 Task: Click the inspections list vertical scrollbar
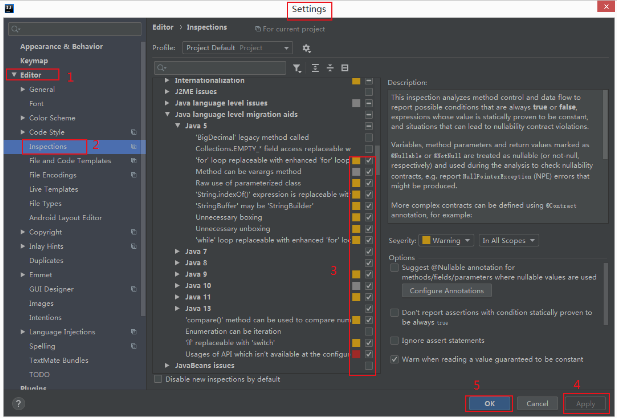[378, 160]
